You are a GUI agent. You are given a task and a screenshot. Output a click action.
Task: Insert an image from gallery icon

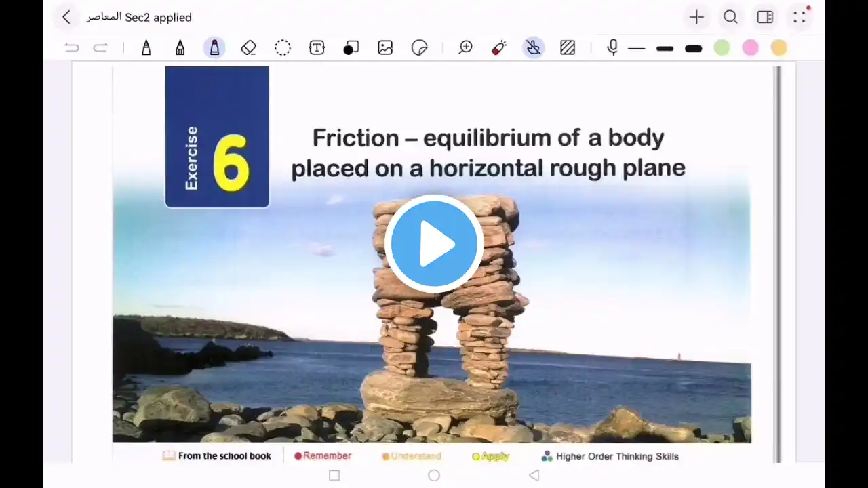[385, 47]
